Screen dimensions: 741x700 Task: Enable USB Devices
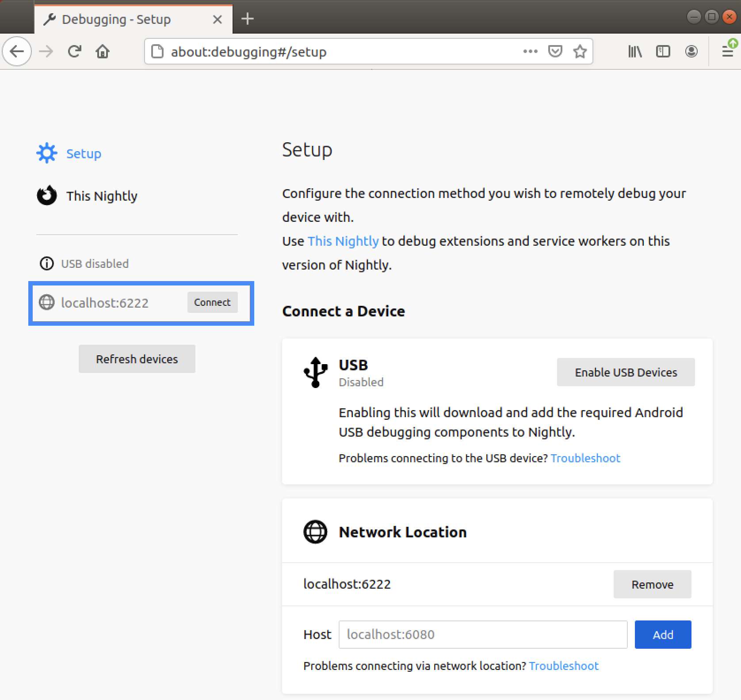(626, 372)
